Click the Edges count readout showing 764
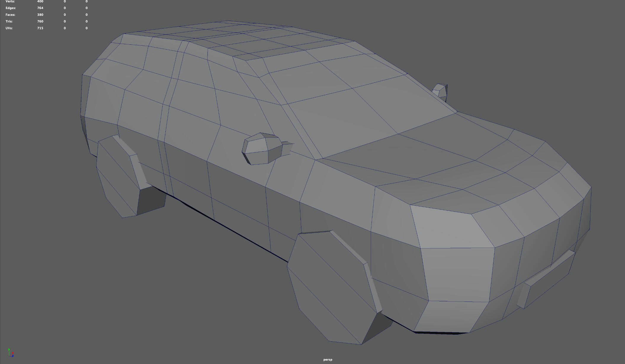This screenshot has width=625, height=364. (41, 8)
